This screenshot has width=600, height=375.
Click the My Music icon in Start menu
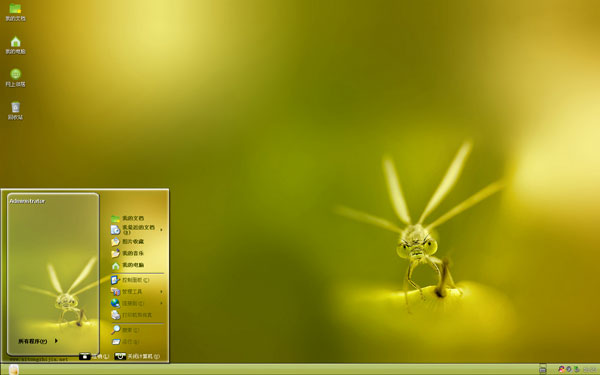pyautogui.click(x=115, y=253)
